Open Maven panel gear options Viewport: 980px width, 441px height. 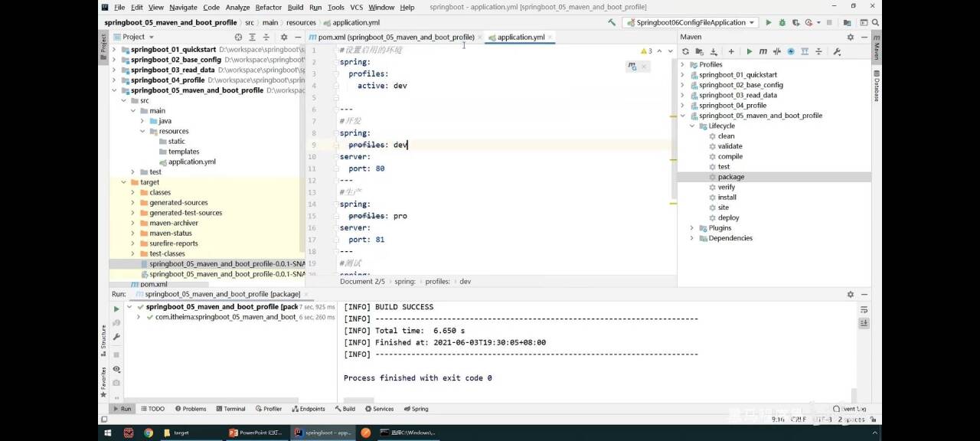pyautogui.click(x=850, y=37)
